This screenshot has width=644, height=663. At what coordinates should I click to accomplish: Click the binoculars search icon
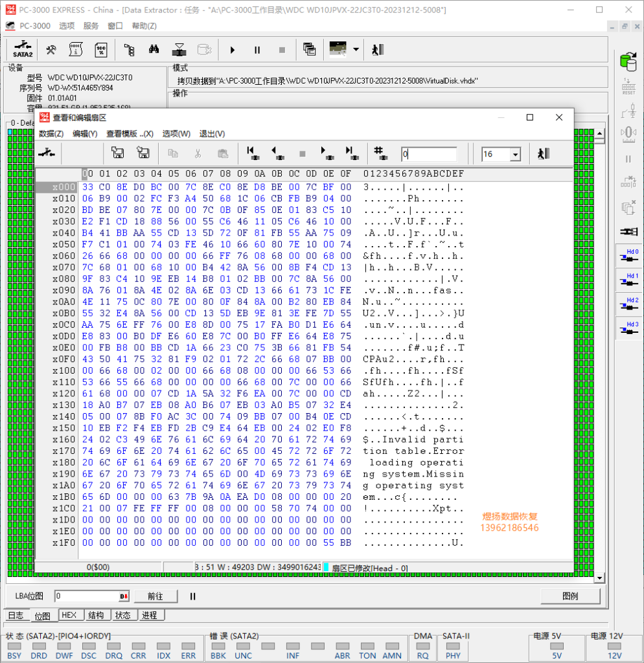[x=154, y=50]
